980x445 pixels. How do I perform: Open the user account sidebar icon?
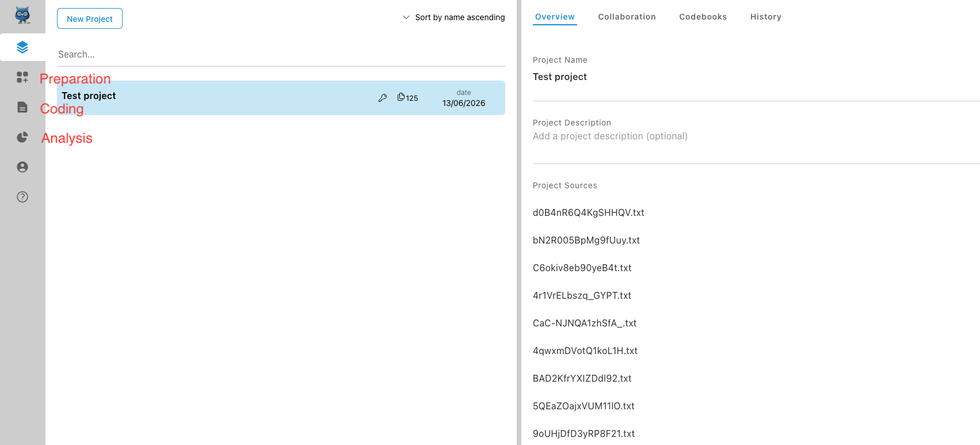(22, 167)
